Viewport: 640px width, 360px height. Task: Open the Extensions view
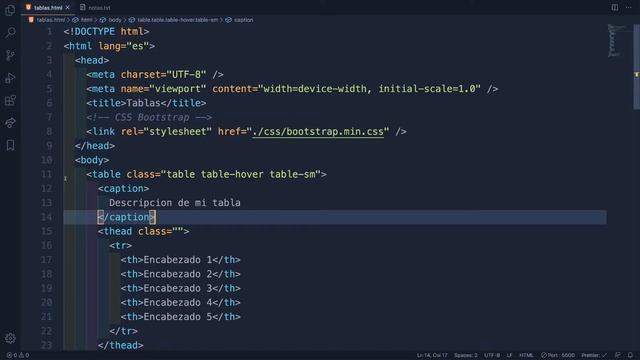click(x=10, y=100)
